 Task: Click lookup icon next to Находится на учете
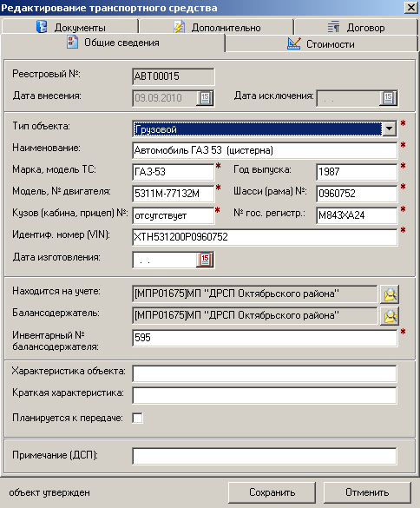point(390,294)
